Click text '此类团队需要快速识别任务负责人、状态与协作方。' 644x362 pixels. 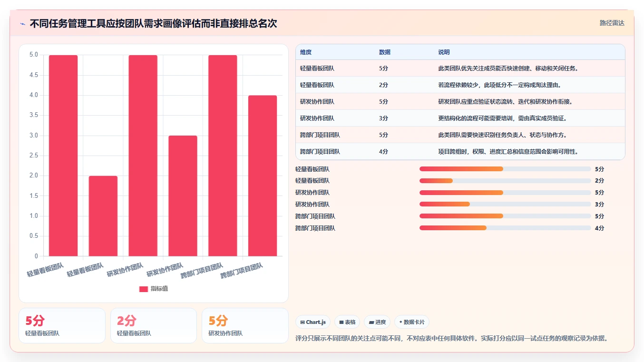pos(502,135)
